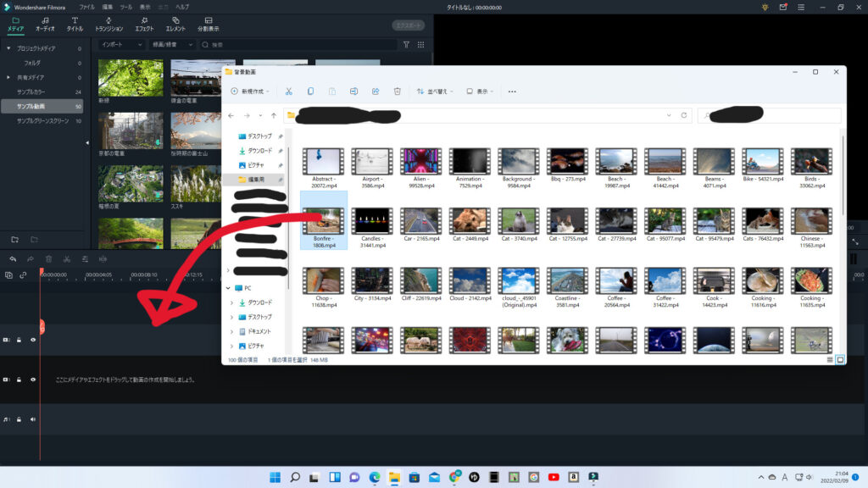Click the red playhead marker on the timeline ruler
Viewport: 868px width, 488px height.
(x=42, y=272)
